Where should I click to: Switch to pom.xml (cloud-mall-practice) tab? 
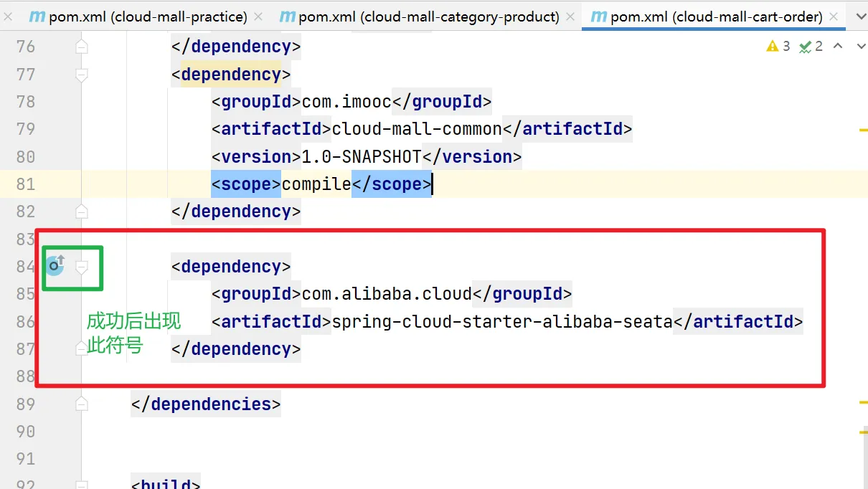(148, 16)
